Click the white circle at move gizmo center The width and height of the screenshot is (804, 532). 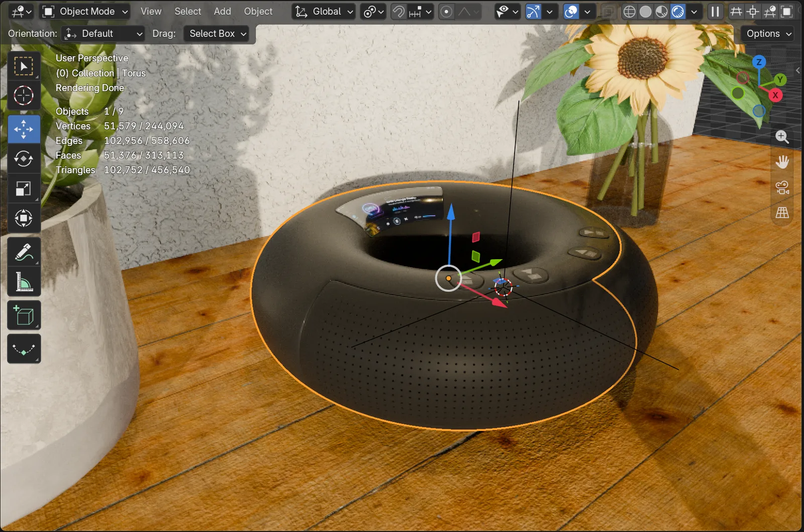click(x=448, y=278)
